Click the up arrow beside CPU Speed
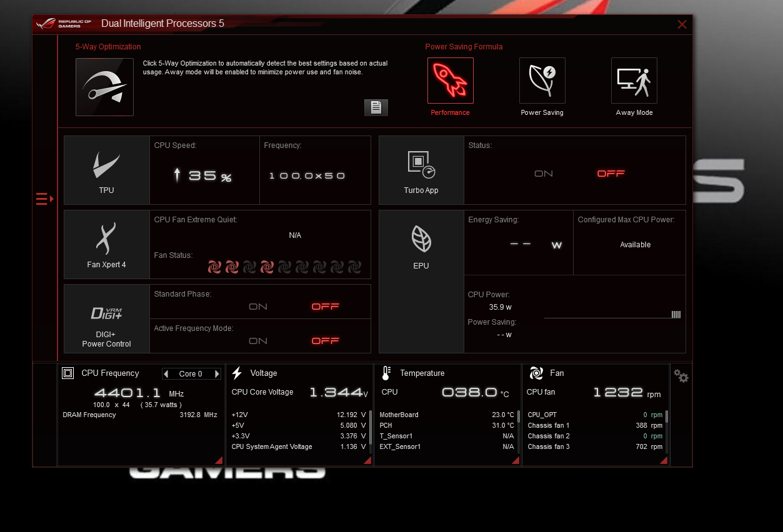783x532 pixels. pyautogui.click(x=177, y=175)
